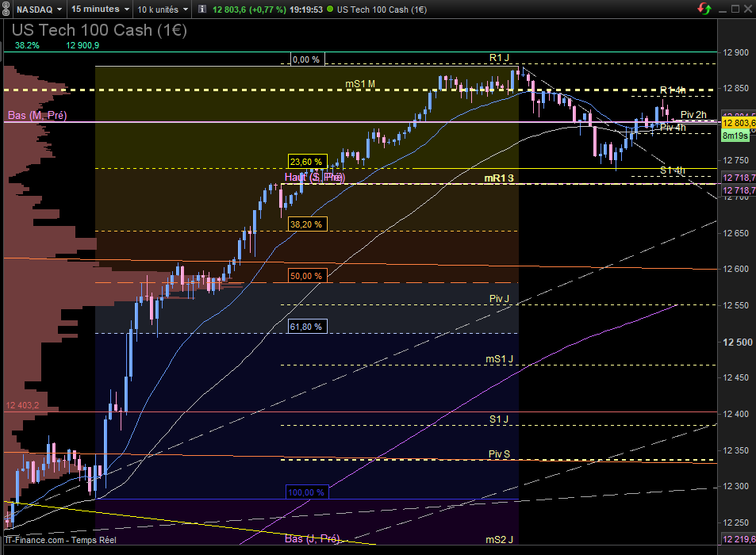Select the 50,00 % Fibonacci label
756x555 pixels.
pos(307,276)
